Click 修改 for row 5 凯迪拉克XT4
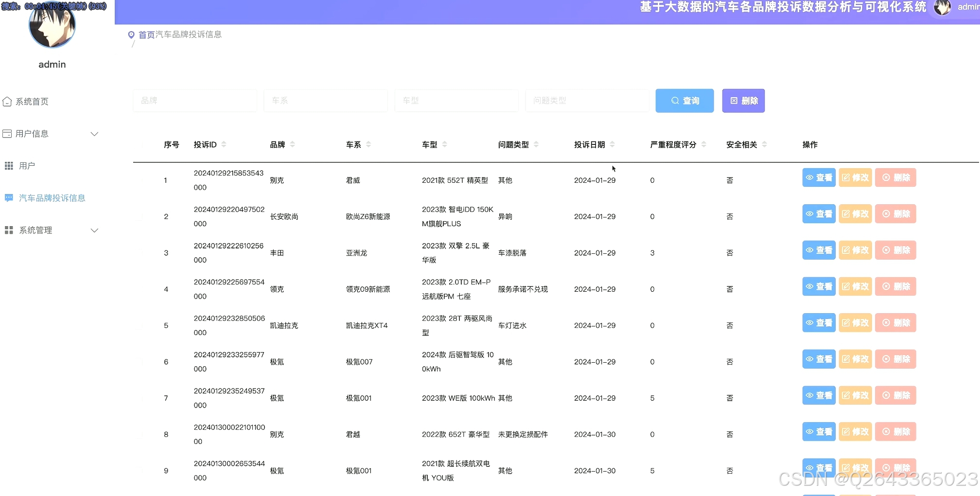 855,323
